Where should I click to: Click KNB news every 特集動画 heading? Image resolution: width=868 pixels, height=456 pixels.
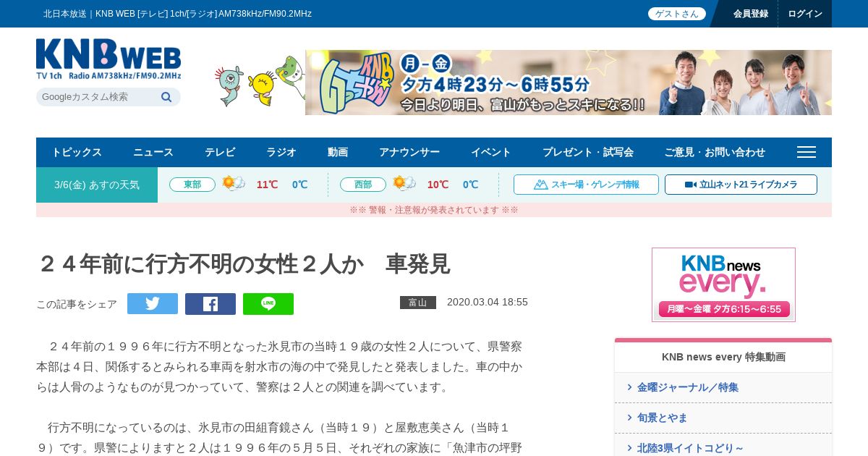pyautogui.click(x=723, y=357)
